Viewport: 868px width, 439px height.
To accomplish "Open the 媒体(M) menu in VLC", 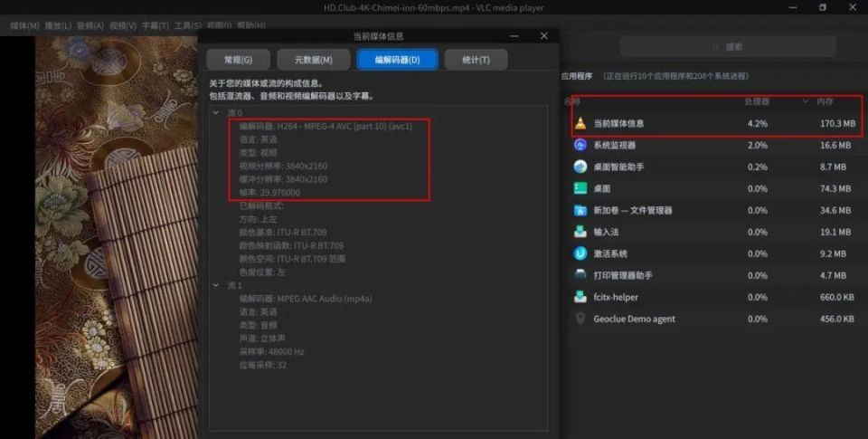I will (x=25, y=26).
